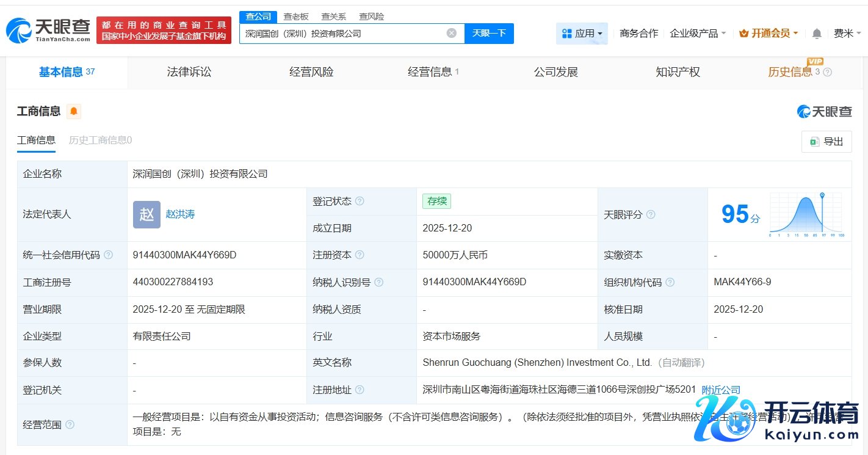Click the TianYanCha logo in header

49,30
